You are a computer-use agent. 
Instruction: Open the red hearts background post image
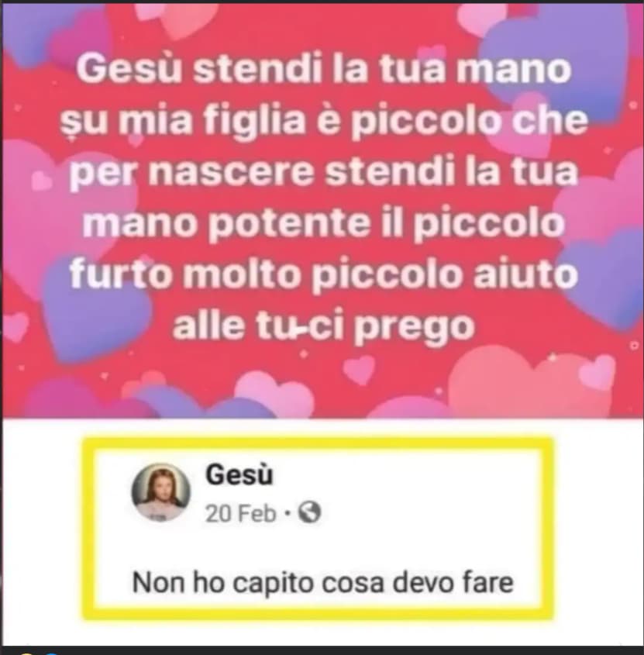[322, 210]
